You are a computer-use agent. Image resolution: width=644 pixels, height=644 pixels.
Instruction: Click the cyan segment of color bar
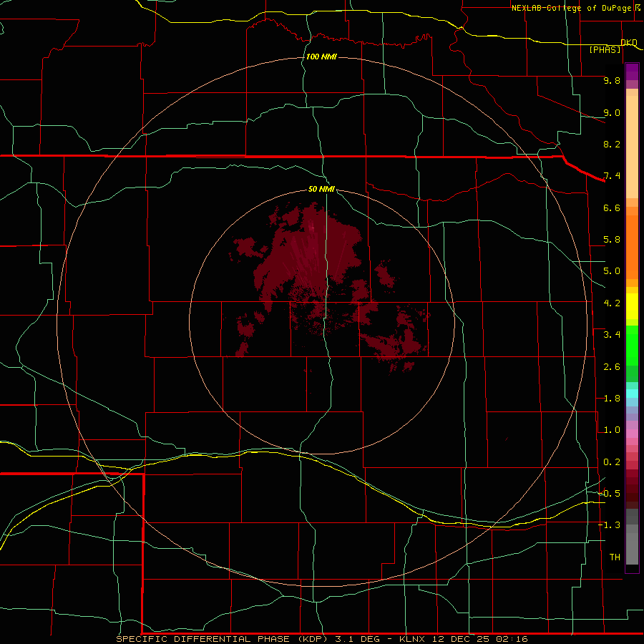point(632,393)
